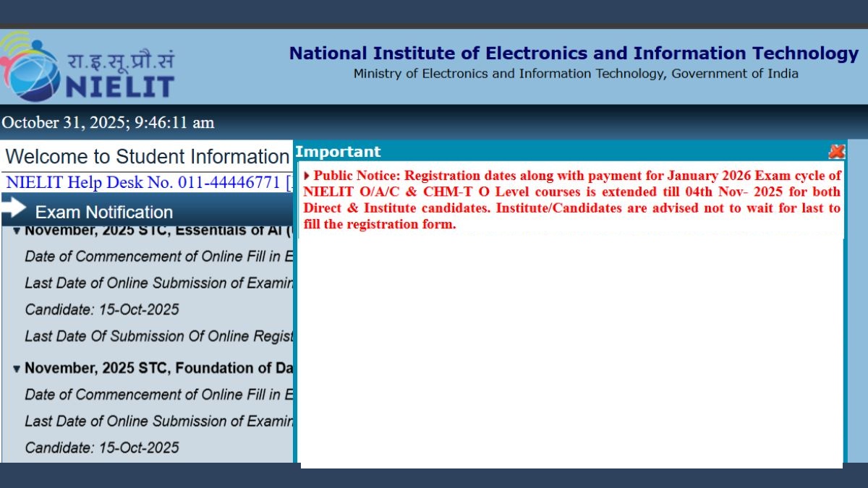
Task: Click the NIELIT wordmark in the logo
Action: pyautogui.click(x=121, y=87)
